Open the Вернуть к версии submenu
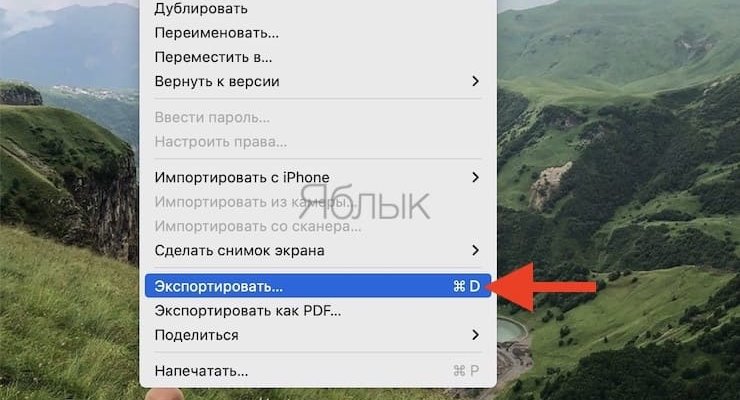The height and width of the screenshot is (400, 740). [318, 81]
